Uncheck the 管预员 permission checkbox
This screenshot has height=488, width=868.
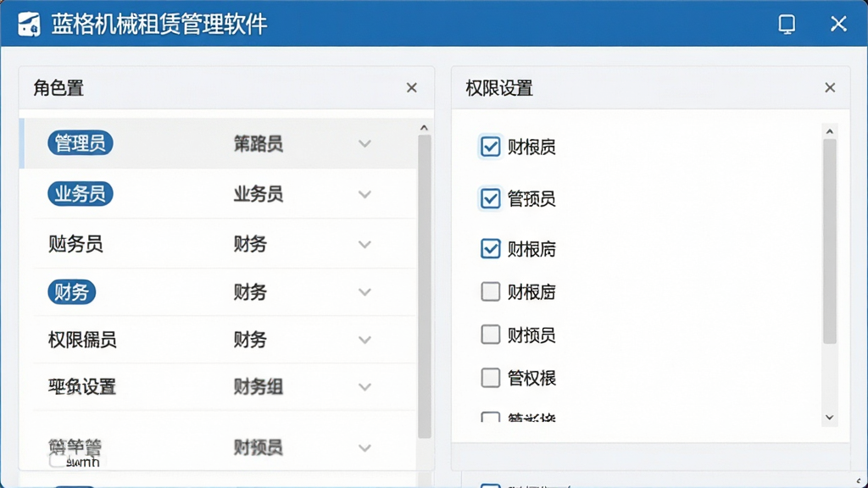pyautogui.click(x=491, y=198)
